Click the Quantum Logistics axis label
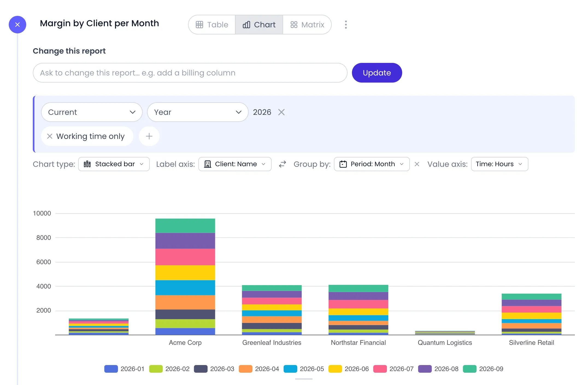The height and width of the screenshot is (385, 588). click(x=445, y=343)
